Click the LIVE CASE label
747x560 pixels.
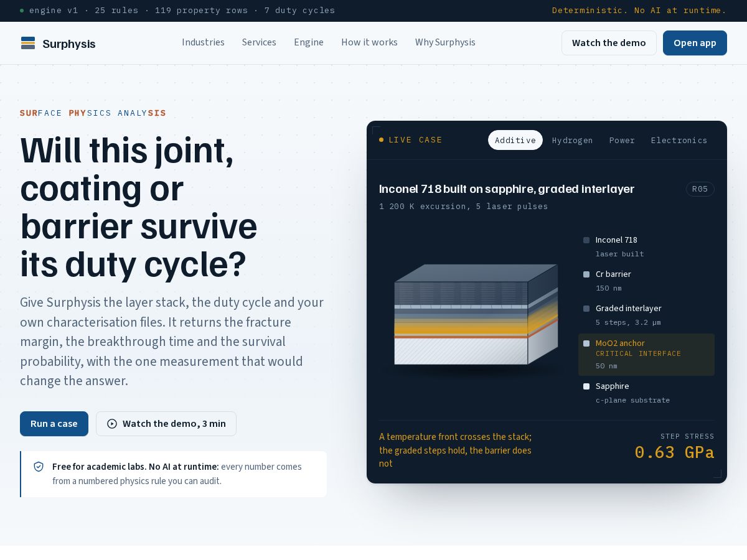(415, 140)
